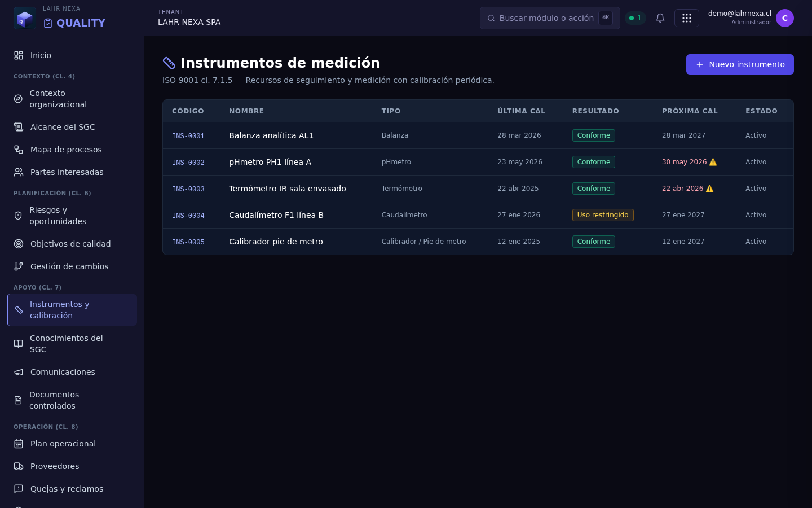This screenshot has width=812, height=508.
Task: Click the TIPO column header
Action: point(391,111)
